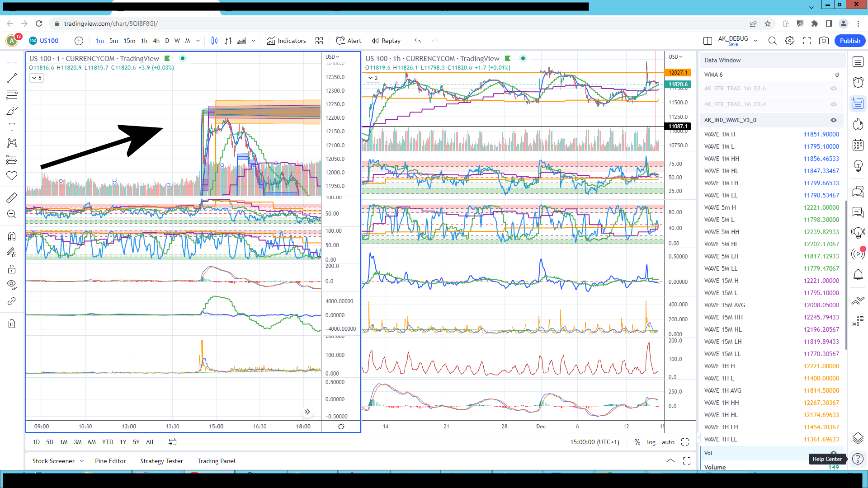The height and width of the screenshot is (488, 868).
Task: Toggle visibility of AK_IND_WAVE_V3_0 indicator
Action: tap(833, 120)
